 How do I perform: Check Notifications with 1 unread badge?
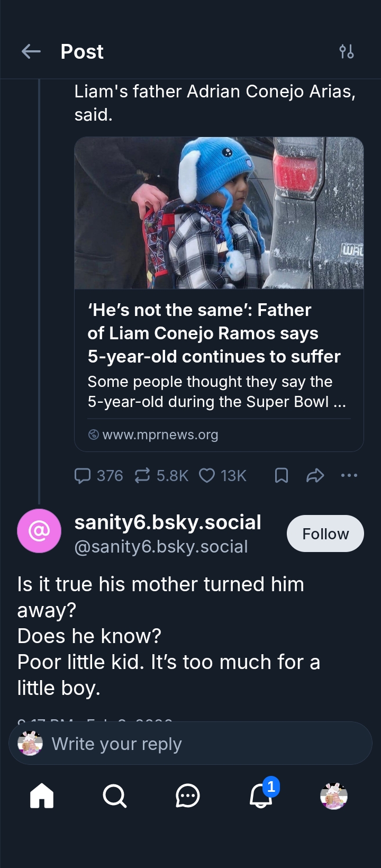pos(261,795)
